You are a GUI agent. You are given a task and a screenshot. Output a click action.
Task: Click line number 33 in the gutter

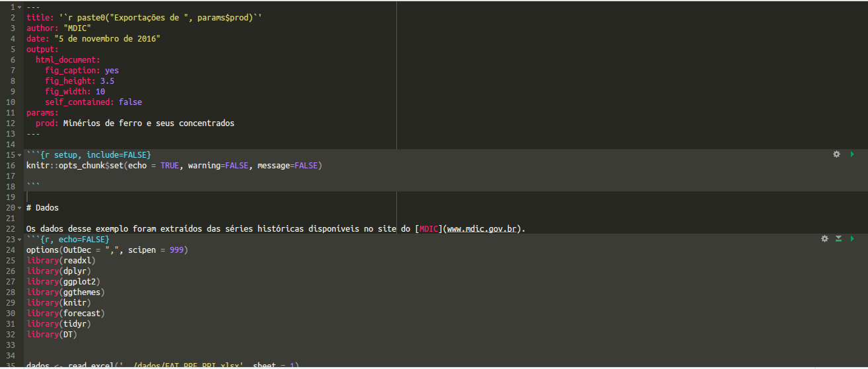(x=10, y=345)
